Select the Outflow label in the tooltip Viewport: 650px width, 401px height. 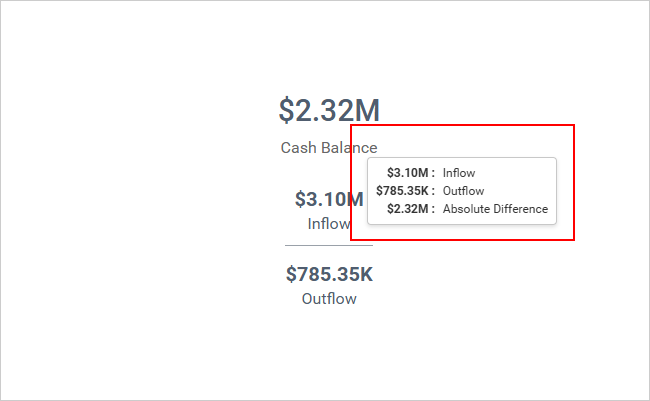(x=463, y=191)
